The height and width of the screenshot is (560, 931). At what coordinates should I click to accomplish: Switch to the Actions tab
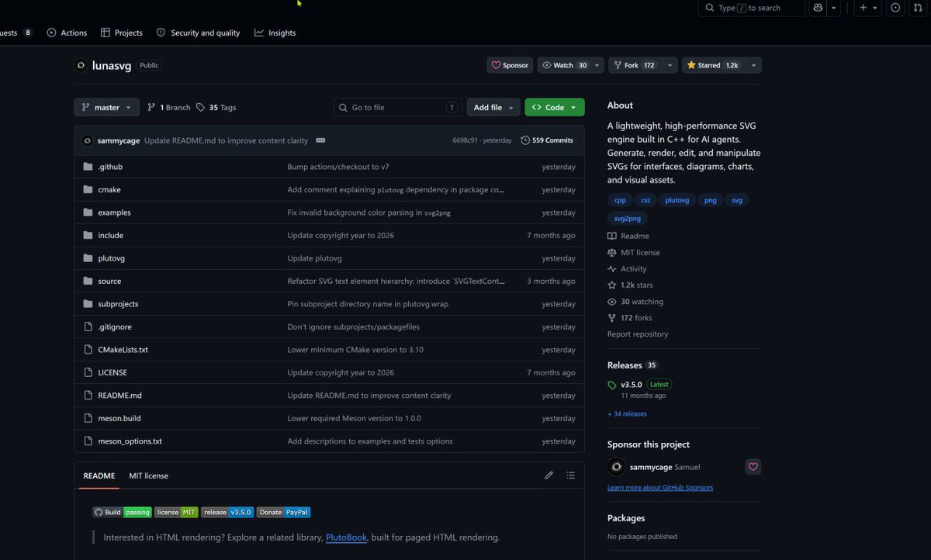click(x=67, y=33)
